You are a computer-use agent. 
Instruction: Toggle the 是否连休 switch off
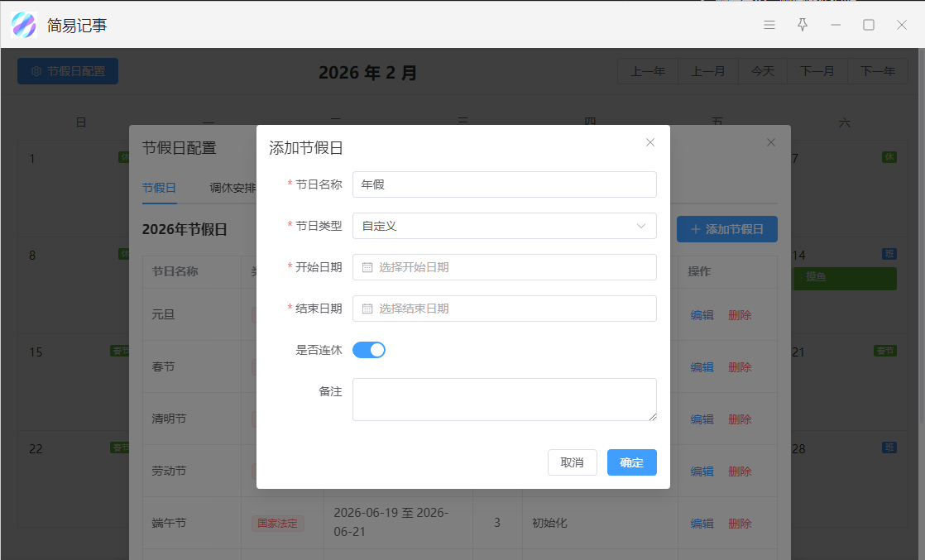pos(369,350)
